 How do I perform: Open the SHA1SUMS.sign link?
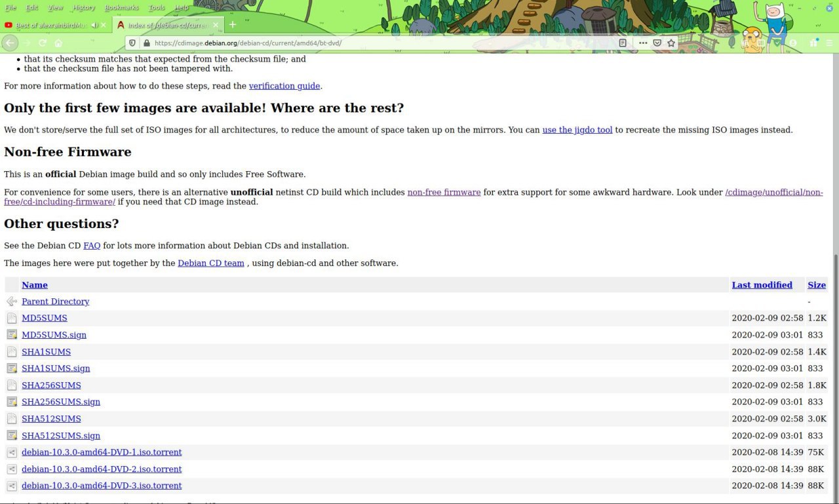(56, 368)
